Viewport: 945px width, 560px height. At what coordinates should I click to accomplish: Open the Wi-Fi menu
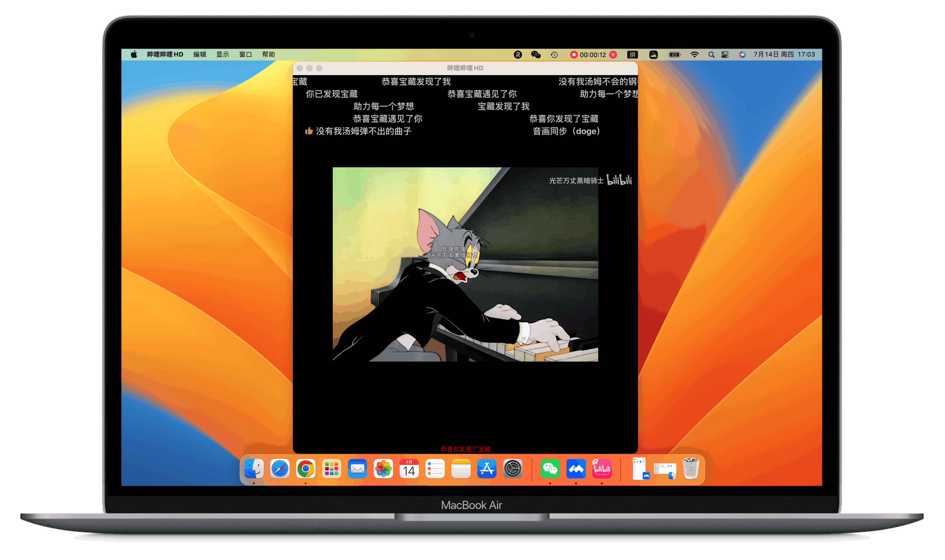[x=694, y=55]
